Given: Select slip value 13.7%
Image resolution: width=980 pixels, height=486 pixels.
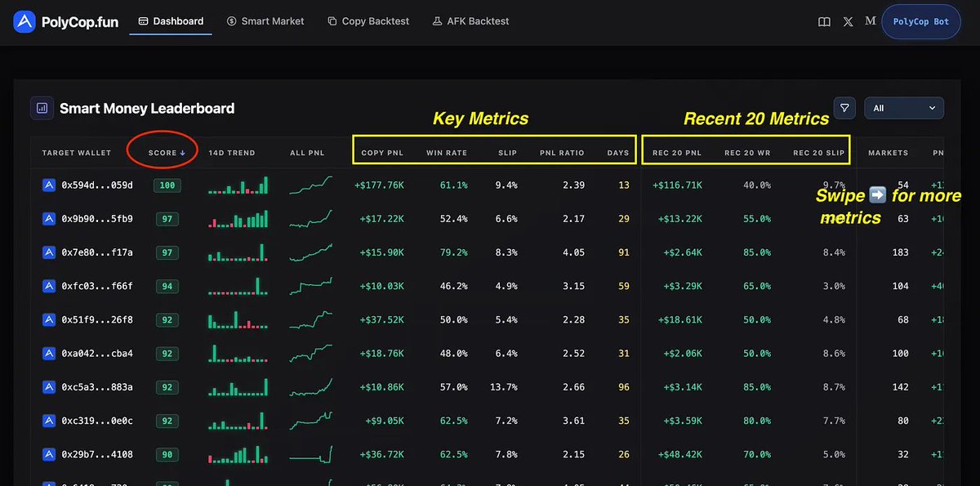Looking at the screenshot, I should (503, 387).
